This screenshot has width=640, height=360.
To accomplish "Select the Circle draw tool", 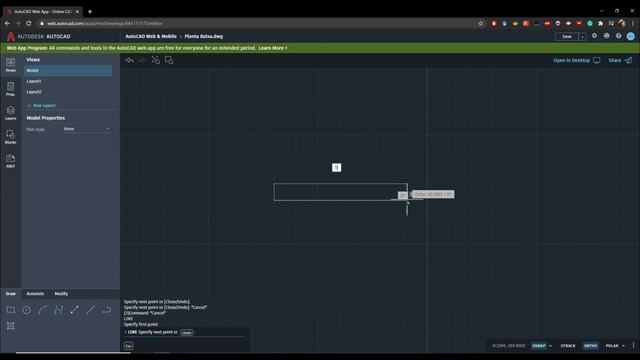I will [27, 310].
